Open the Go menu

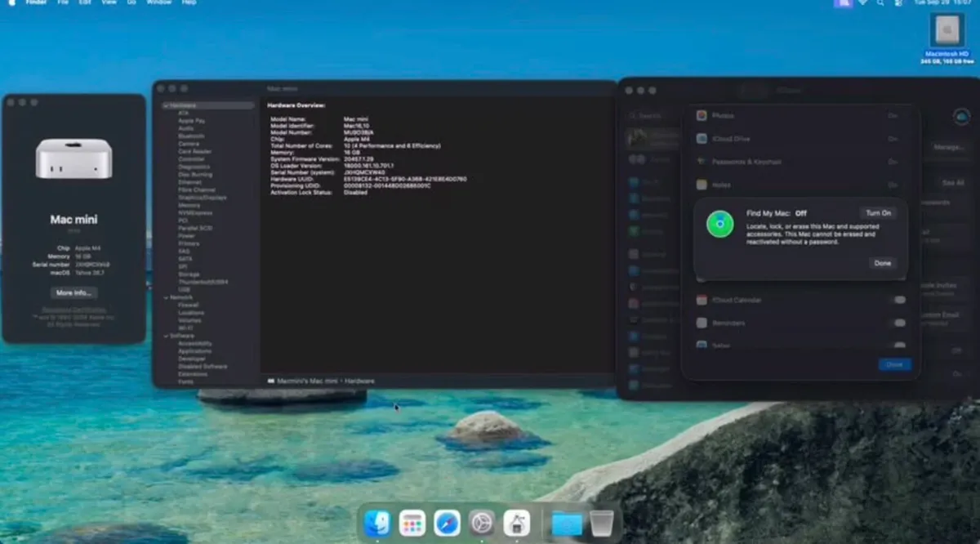pyautogui.click(x=131, y=3)
